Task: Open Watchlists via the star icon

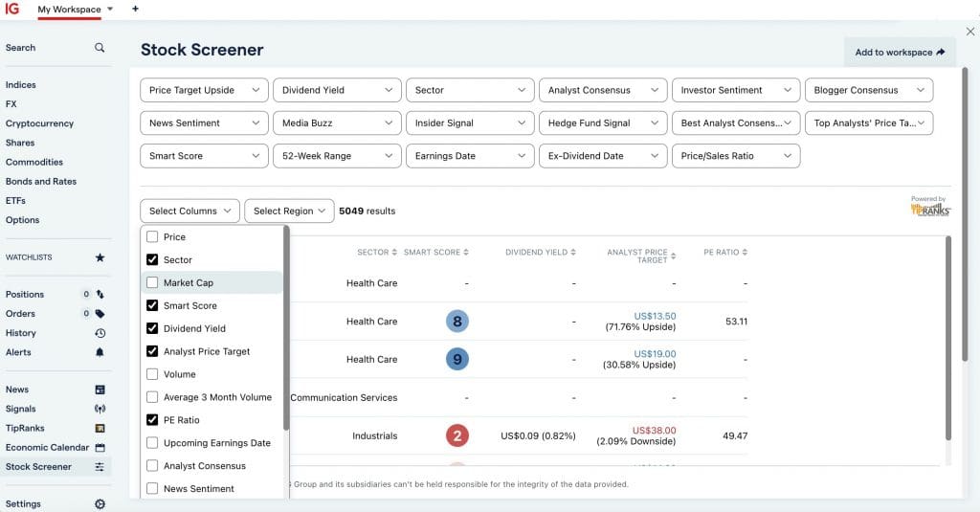Action: (x=100, y=257)
